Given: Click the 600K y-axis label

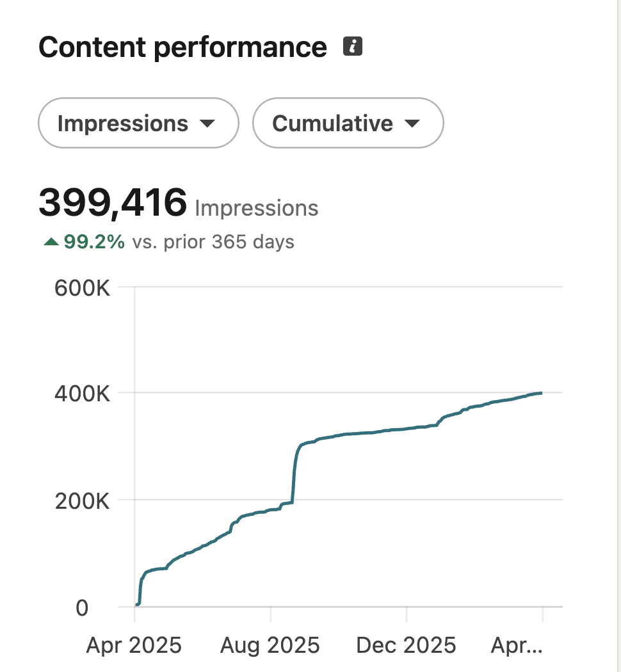Looking at the screenshot, I should pos(83,288).
